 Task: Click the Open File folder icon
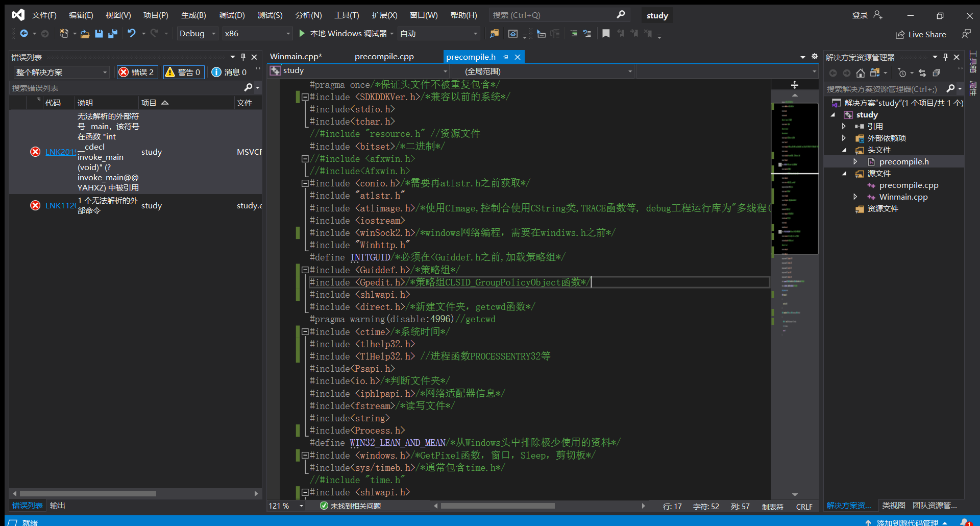click(85, 34)
